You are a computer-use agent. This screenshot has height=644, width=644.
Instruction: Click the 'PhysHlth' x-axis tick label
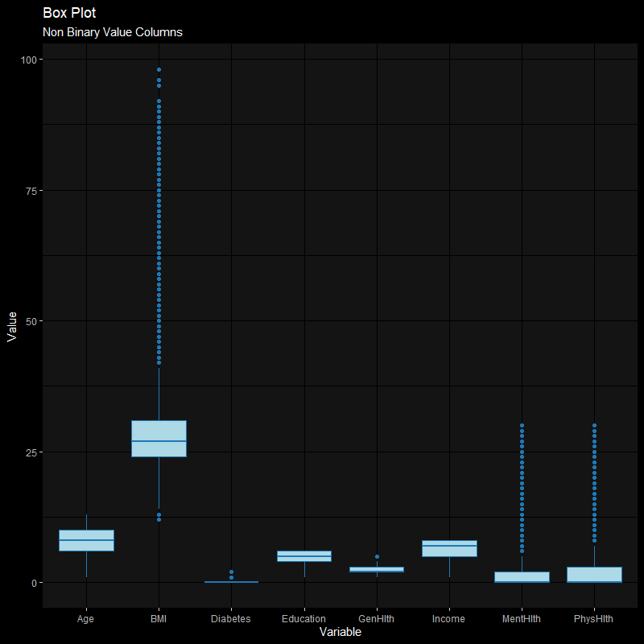[593, 619]
